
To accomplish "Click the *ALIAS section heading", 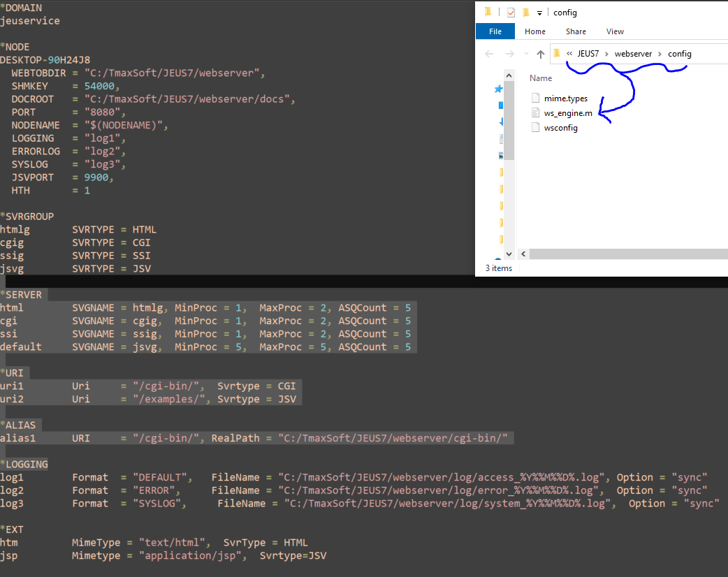I will 18,425.
